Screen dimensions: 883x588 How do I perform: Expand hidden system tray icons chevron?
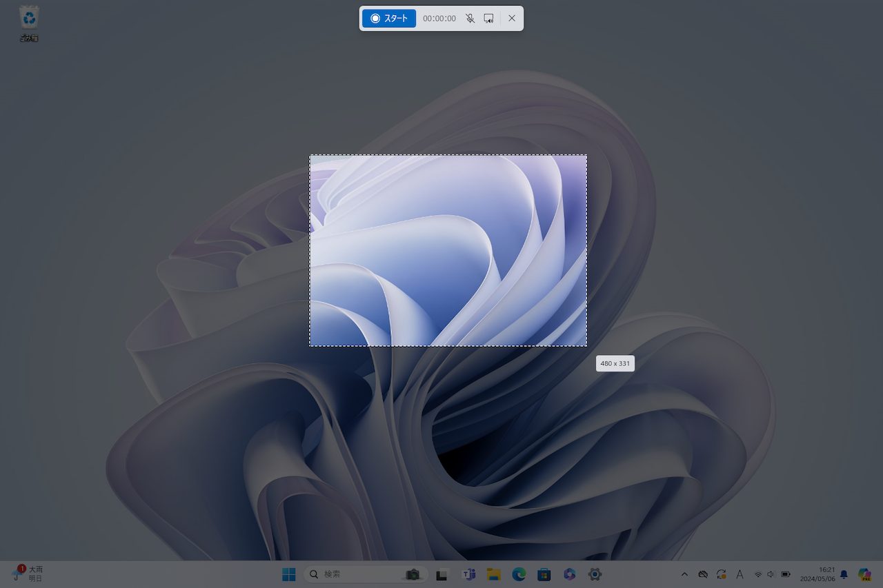[684, 574]
